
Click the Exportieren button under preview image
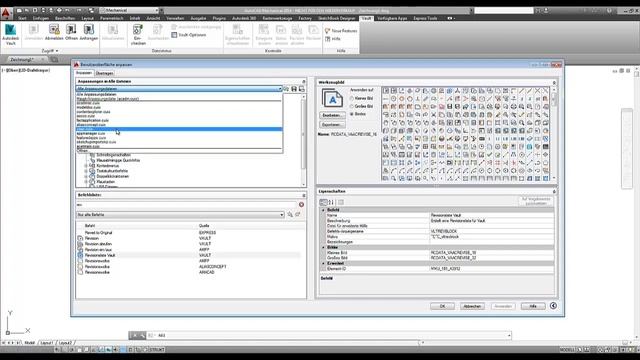[x=332, y=125]
